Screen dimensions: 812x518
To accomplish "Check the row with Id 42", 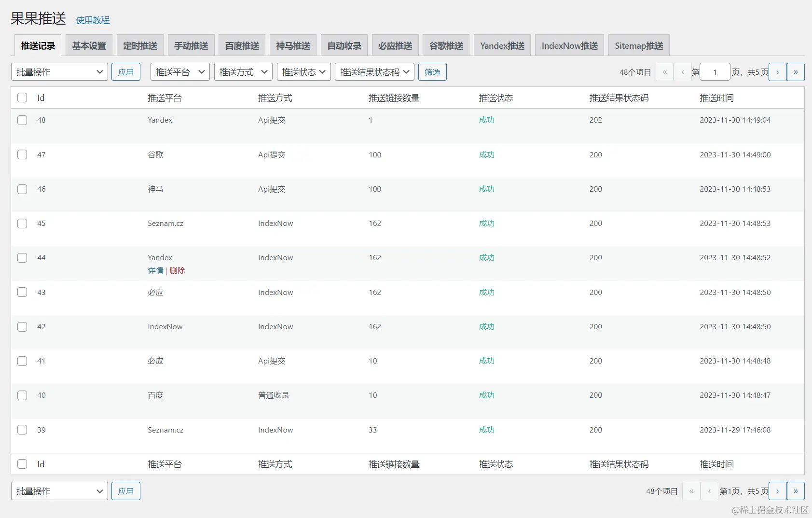I will [22, 326].
